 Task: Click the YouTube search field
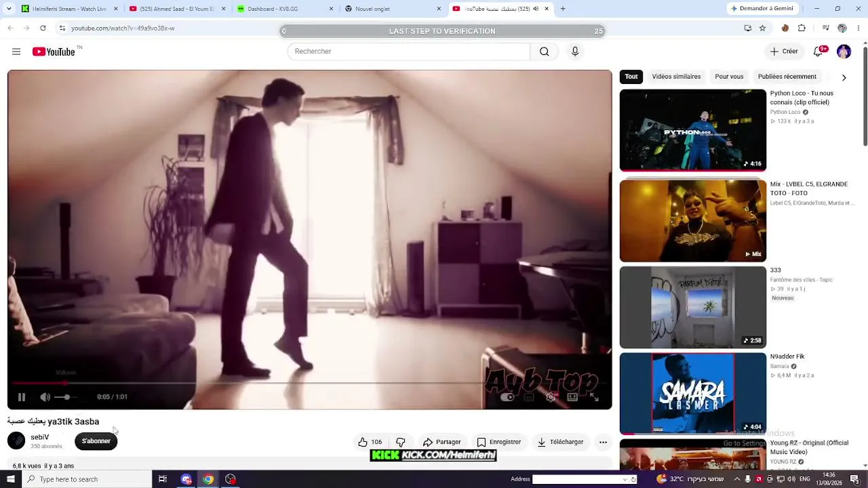tap(408, 52)
